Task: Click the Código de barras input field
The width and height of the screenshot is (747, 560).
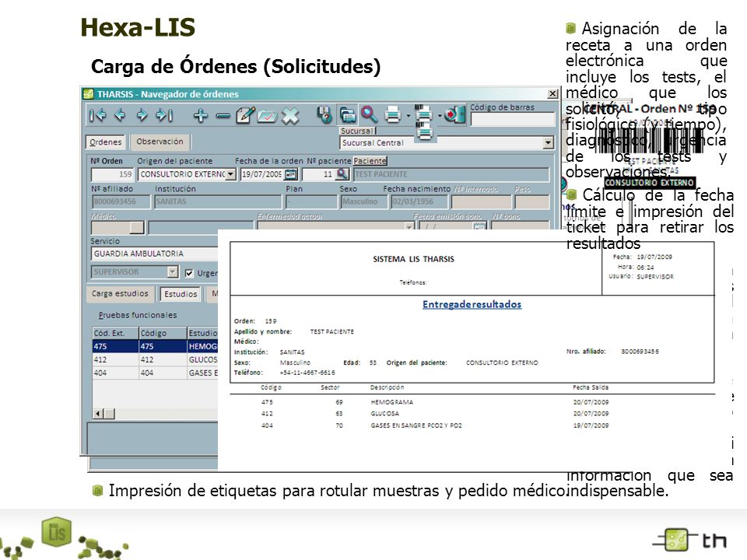Action: click(x=513, y=119)
